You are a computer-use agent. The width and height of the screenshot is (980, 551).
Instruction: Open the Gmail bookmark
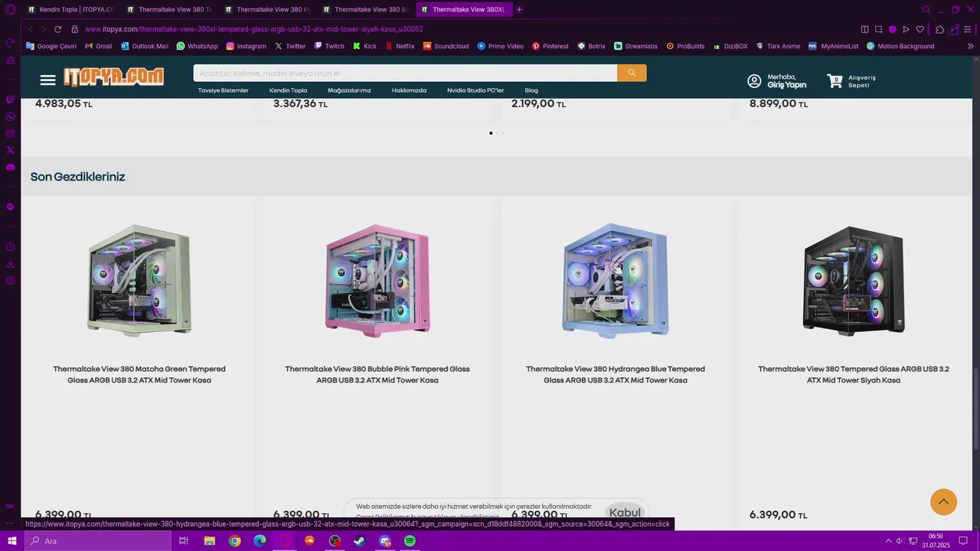coord(99,46)
